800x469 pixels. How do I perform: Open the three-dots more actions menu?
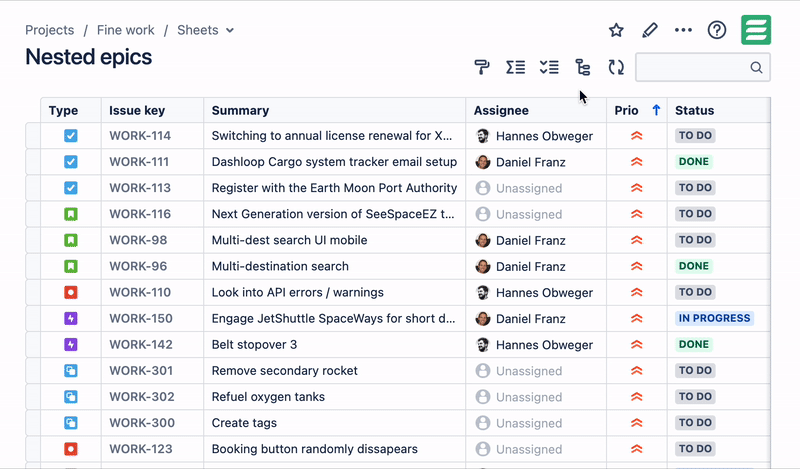683,30
